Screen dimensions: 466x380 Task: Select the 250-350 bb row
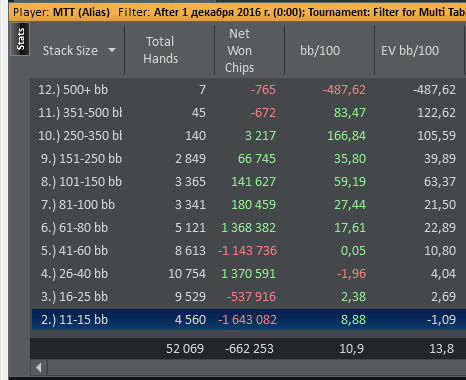point(249,136)
